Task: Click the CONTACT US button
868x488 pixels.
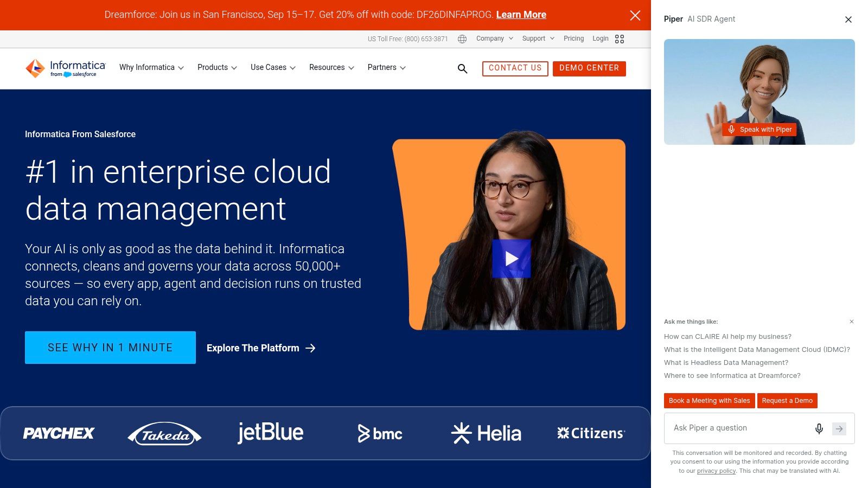Action: 515,68
